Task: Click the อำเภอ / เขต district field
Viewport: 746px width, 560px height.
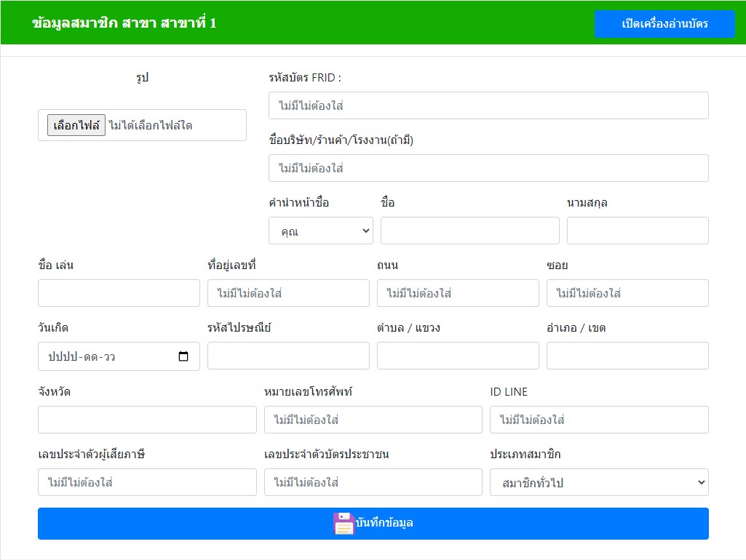Action: (x=627, y=356)
